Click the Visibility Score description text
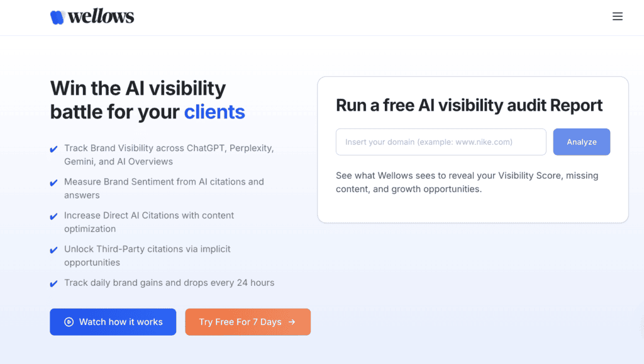644x364 pixels. 467,182
